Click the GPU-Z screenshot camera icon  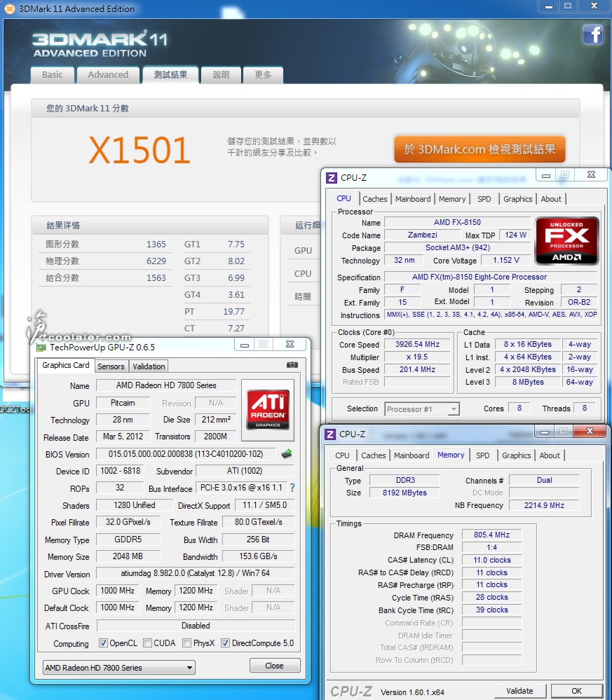[x=292, y=365]
